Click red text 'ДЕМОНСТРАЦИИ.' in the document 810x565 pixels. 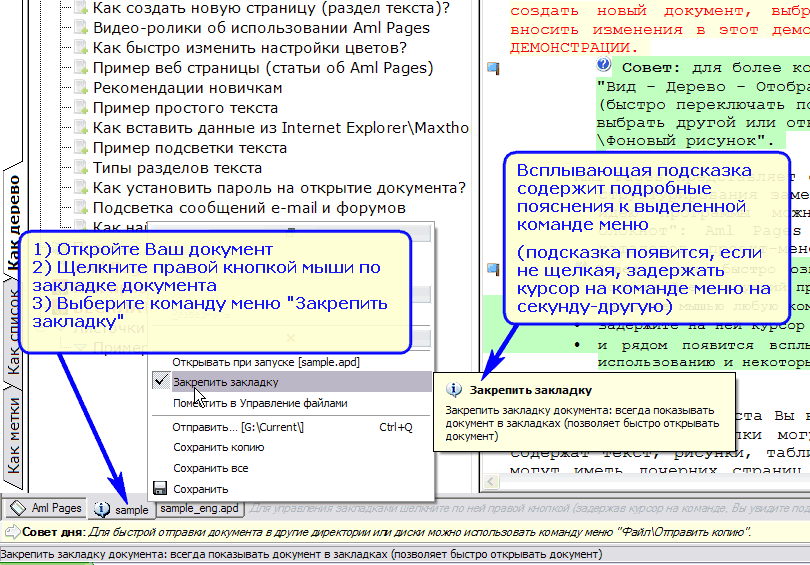tap(574, 48)
